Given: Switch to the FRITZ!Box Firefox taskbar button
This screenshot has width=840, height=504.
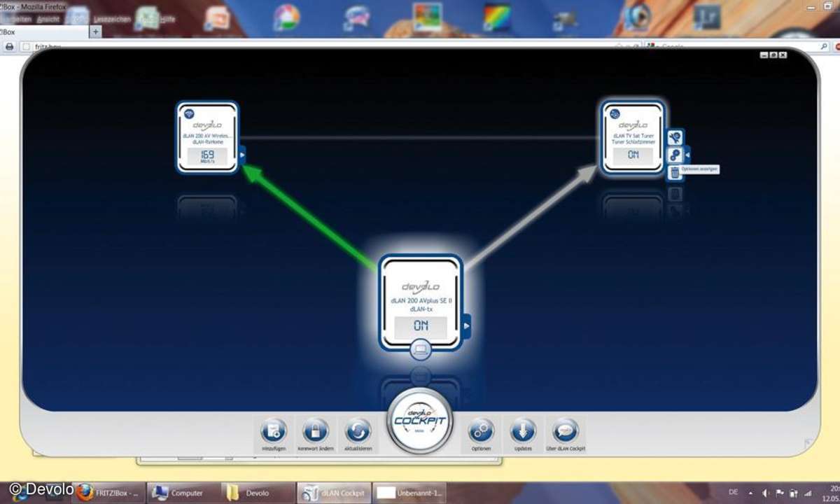Looking at the screenshot, I should click(x=110, y=493).
